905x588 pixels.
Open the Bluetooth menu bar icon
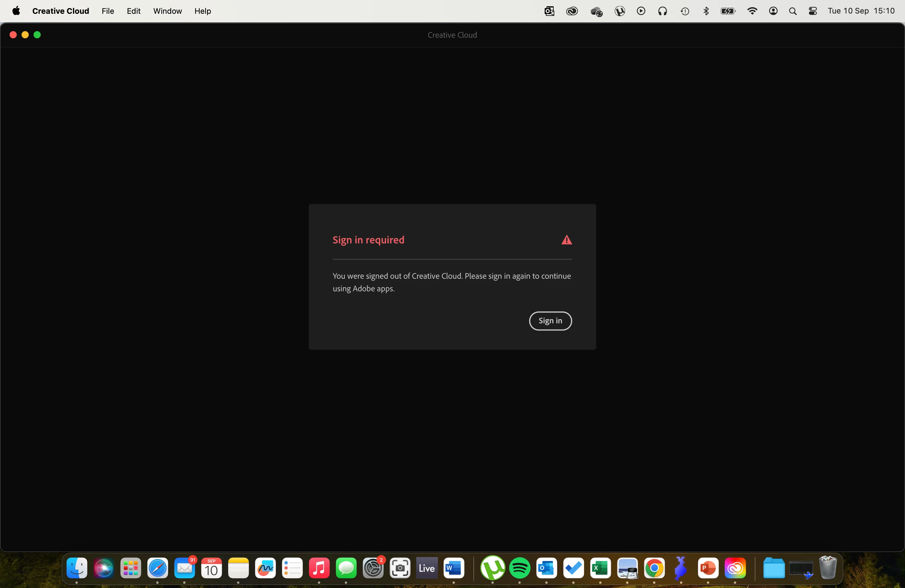coord(706,11)
